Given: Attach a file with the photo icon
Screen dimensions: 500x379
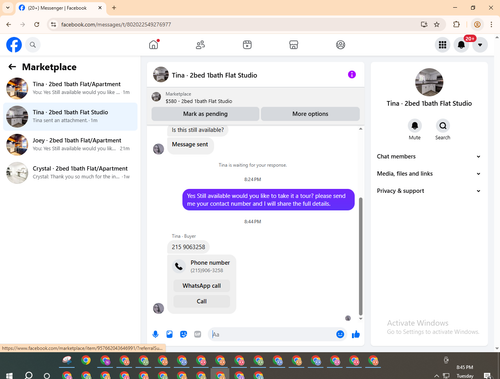Looking at the screenshot, I should tap(169, 334).
